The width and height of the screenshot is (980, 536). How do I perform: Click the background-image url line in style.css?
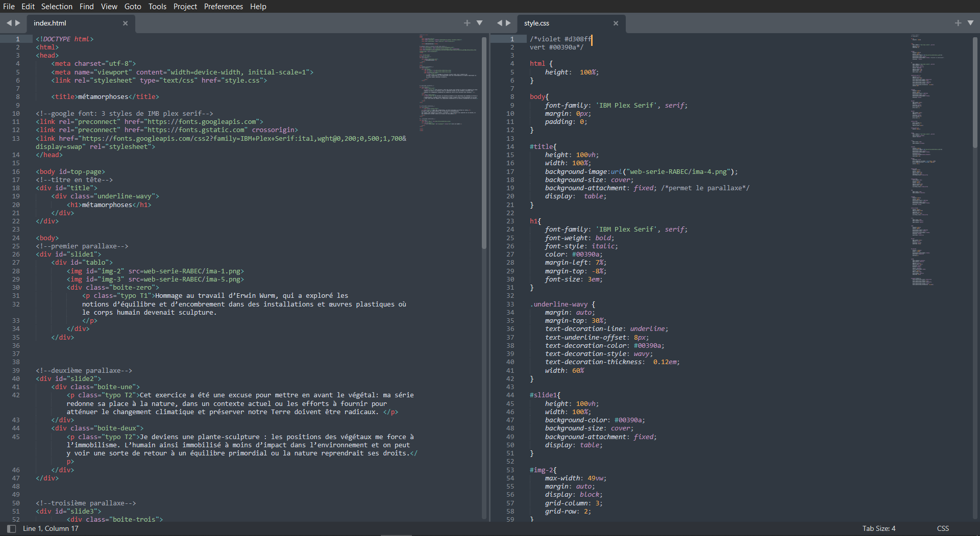point(641,171)
